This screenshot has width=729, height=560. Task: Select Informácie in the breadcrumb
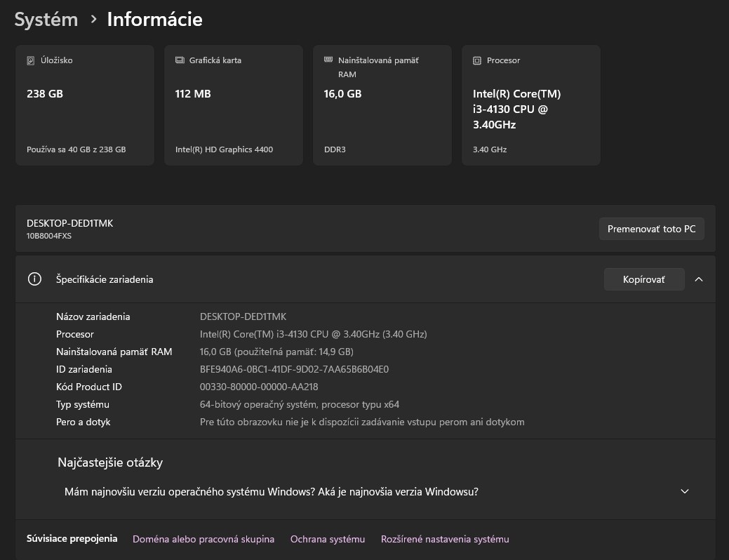pyautogui.click(x=154, y=19)
